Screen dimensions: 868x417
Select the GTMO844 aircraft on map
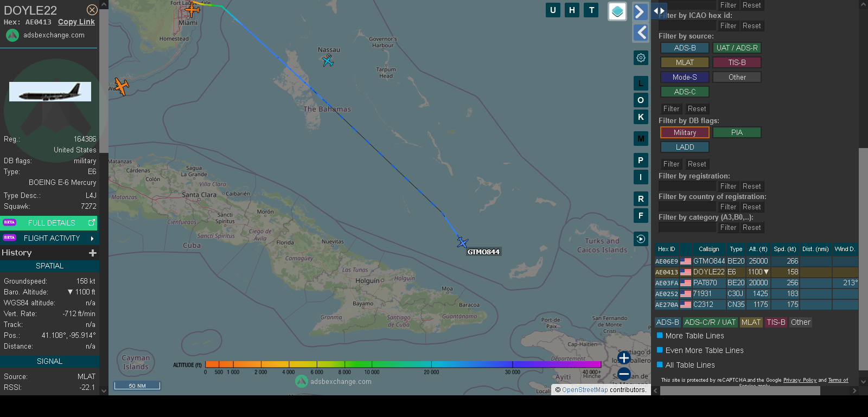[462, 242]
